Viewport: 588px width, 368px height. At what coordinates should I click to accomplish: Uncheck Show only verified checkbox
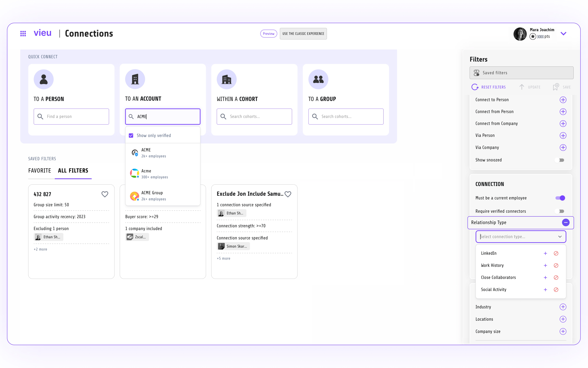(131, 136)
